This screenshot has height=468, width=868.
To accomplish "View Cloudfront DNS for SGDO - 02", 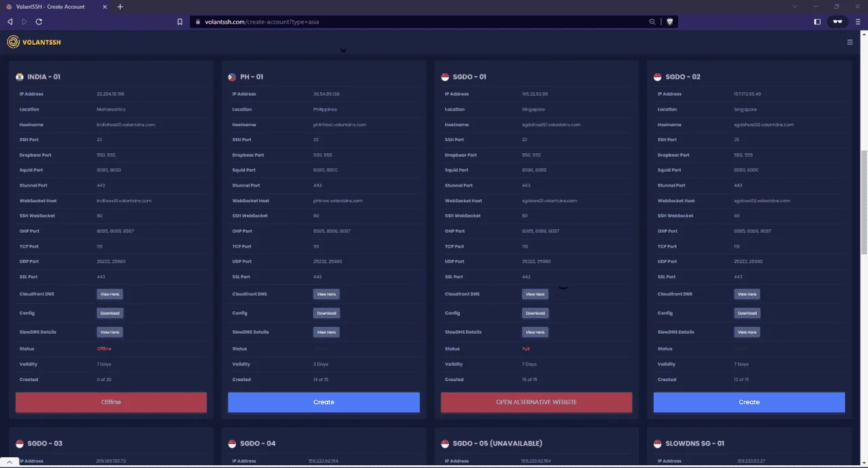I will (747, 294).
